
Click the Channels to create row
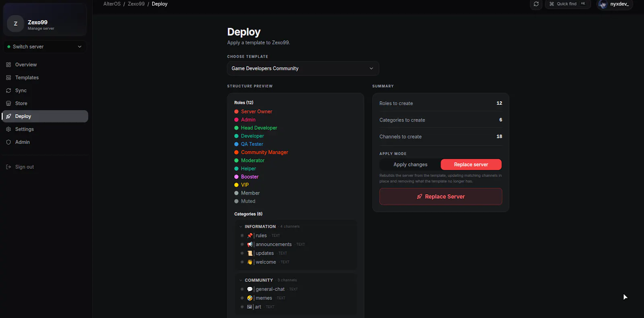point(441,137)
